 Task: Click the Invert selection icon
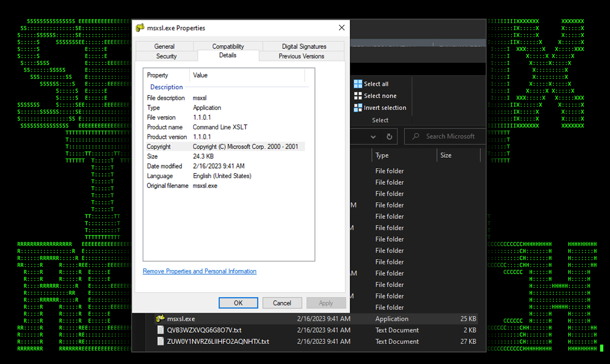point(358,108)
